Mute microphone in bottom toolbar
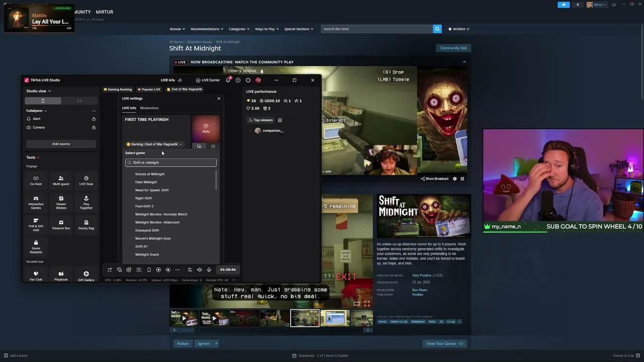 [209, 270]
